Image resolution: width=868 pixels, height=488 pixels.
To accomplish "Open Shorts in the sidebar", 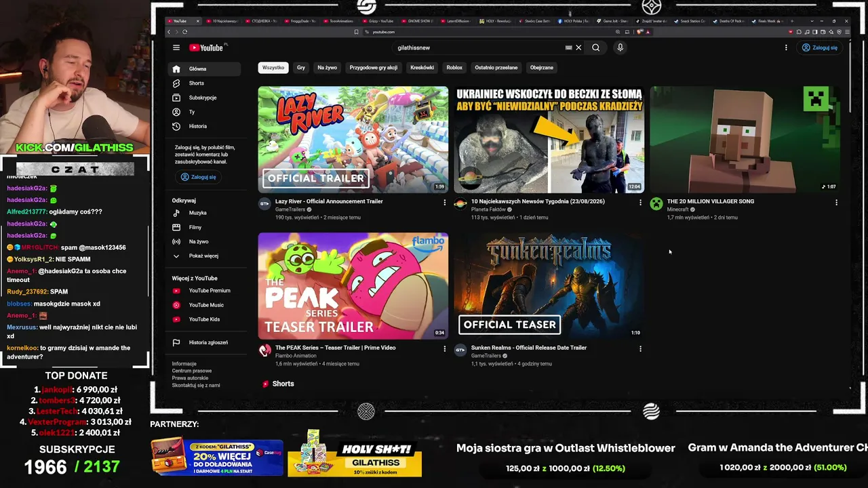I will 203,83.
